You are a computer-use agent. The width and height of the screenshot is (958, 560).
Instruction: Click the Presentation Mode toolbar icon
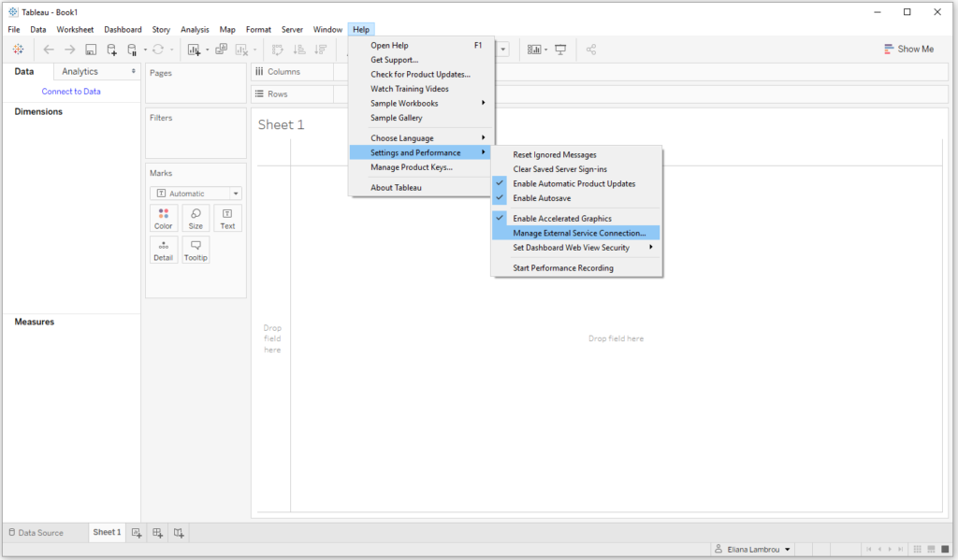coord(559,49)
